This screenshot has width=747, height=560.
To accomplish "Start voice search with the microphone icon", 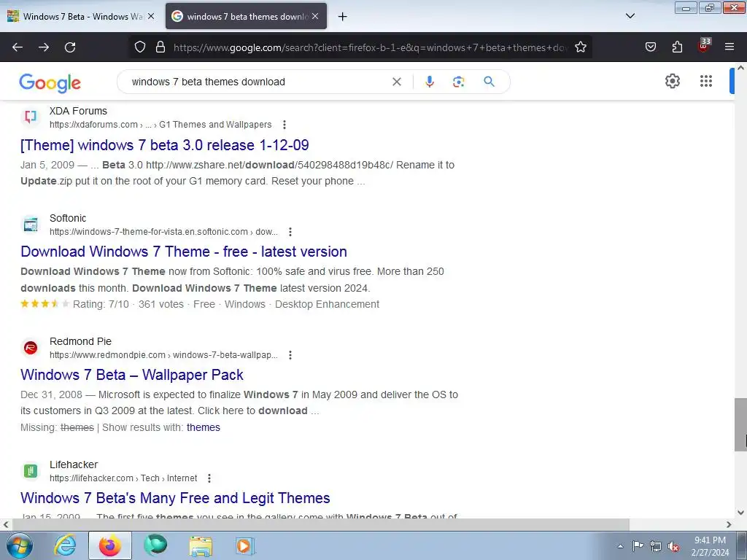I will pos(429,82).
